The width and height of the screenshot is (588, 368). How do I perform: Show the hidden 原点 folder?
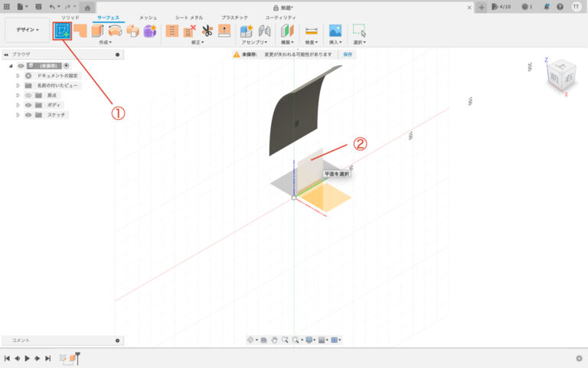[28, 95]
